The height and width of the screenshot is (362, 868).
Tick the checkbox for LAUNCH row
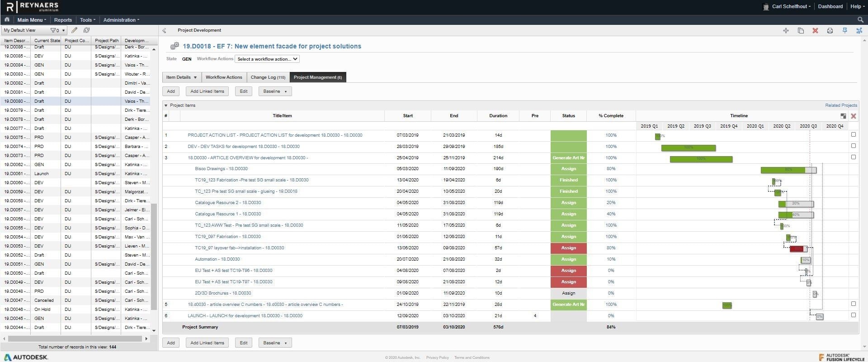(x=853, y=315)
